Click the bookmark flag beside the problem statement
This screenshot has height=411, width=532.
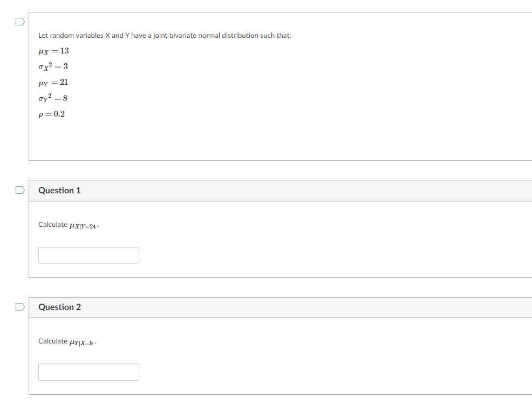tap(19, 21)
